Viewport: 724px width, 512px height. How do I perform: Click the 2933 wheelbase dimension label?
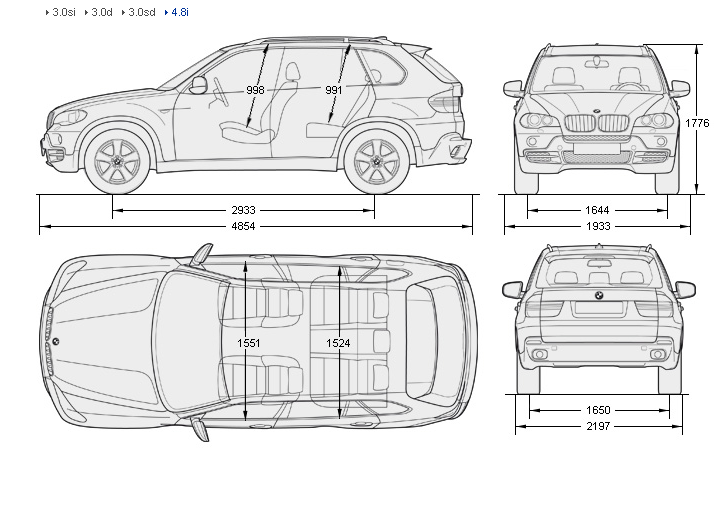(x=243, y=211)
